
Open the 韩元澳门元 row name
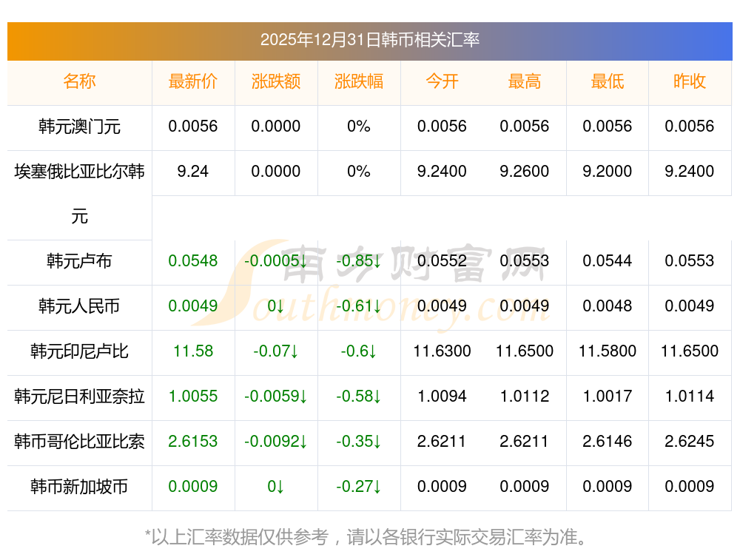pos(79,126)
